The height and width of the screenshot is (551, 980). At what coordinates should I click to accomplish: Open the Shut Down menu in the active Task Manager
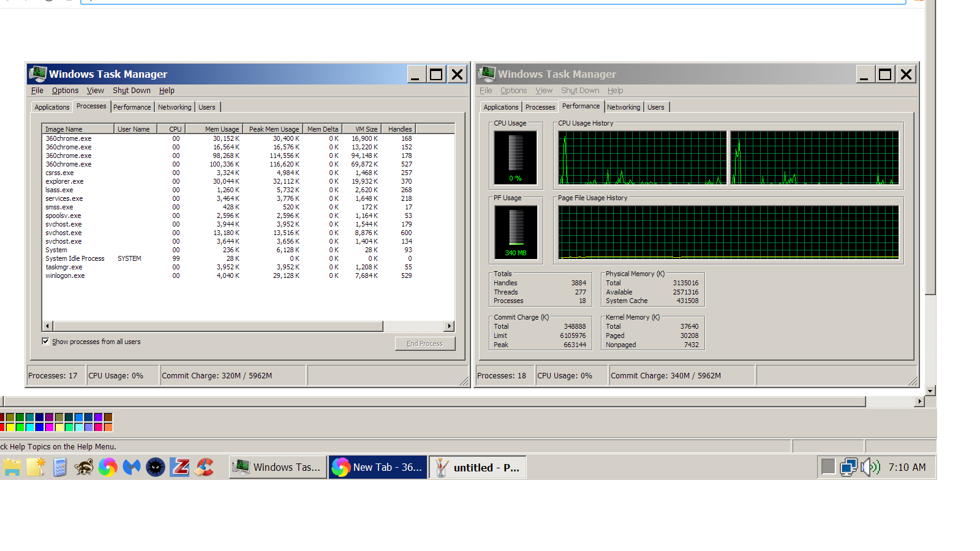pyautogui.click(x=132, y=91)
